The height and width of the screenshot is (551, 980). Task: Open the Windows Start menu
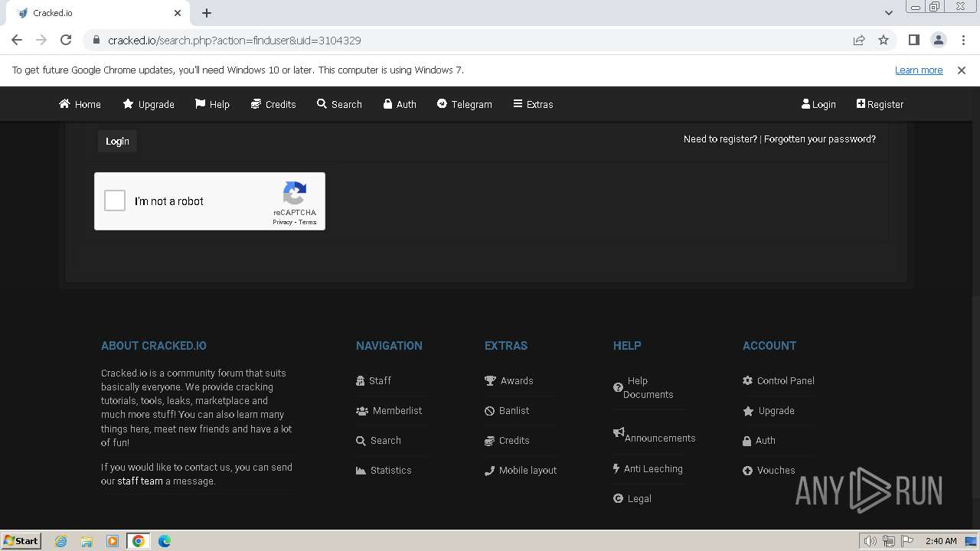(x=21, y=540)
